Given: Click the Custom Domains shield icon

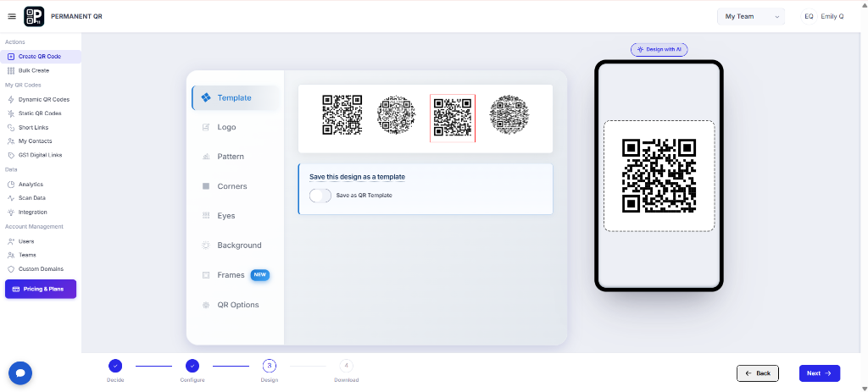Looking at the screenshot, I should coord(11,269).
